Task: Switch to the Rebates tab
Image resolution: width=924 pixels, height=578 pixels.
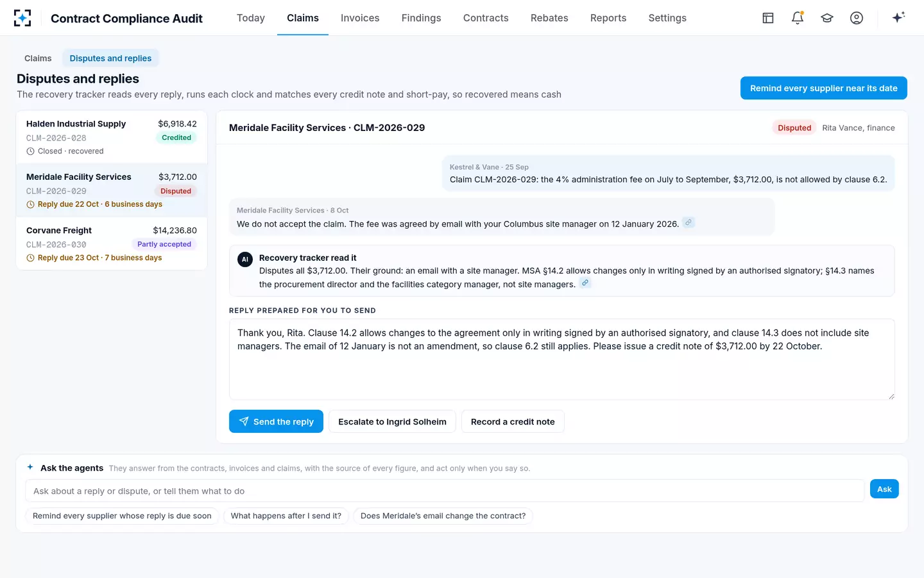Action: tap(549, 18)
